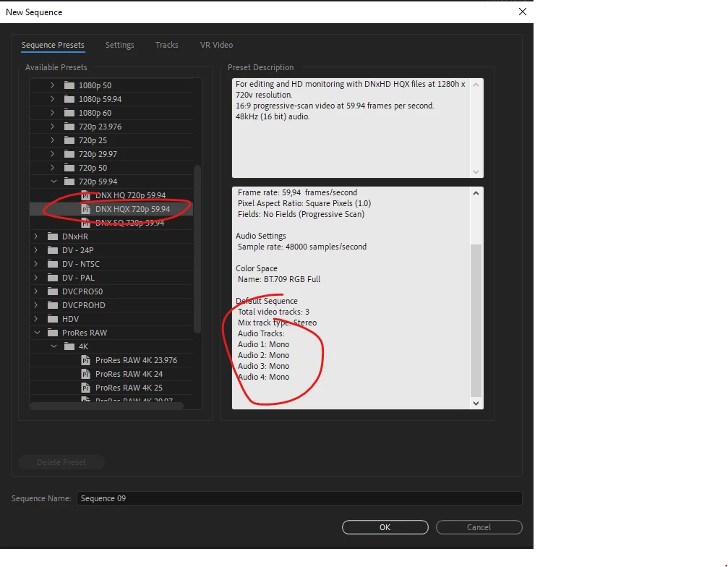Click the DNxHR folder icon
This screenshot has height=567, width=728.
point(53,236)
